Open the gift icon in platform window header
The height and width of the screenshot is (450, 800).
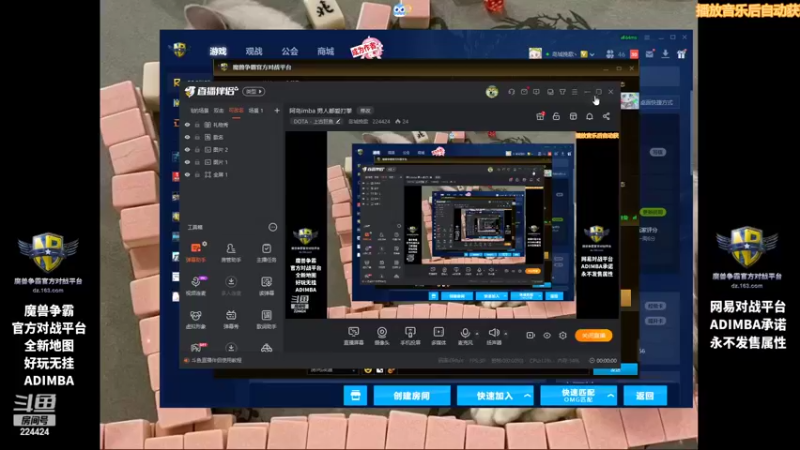coord(682,54)
